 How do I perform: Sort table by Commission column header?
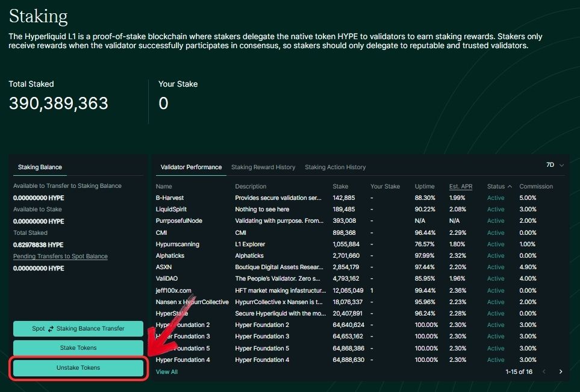pos(536,187)
